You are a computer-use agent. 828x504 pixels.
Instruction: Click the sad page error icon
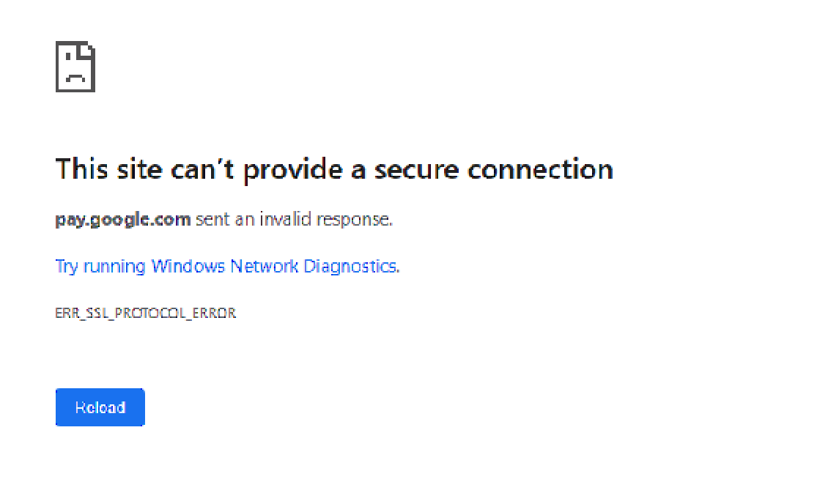pyautogui.click(x=75, y=67)
